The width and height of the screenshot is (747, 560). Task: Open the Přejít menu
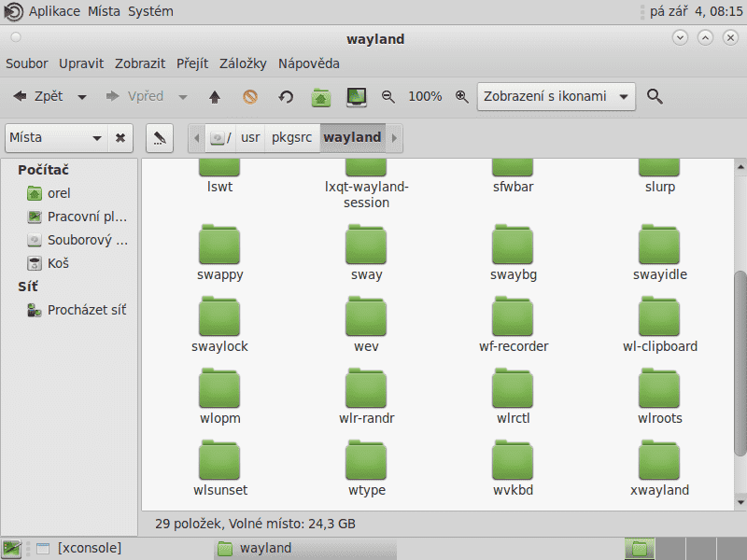(x=192, y=63)
